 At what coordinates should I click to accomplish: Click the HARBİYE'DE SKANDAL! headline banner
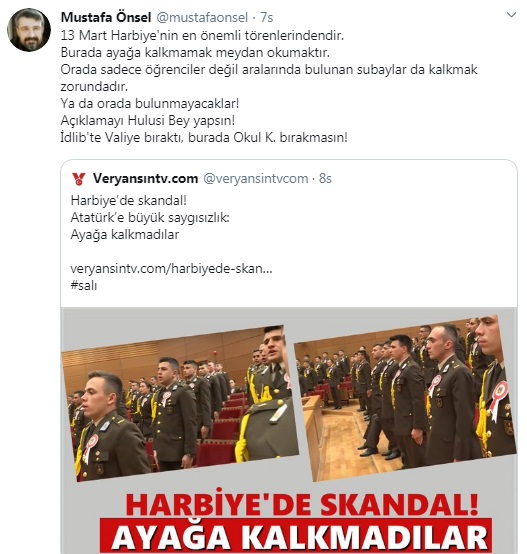[x=302, y=504]
